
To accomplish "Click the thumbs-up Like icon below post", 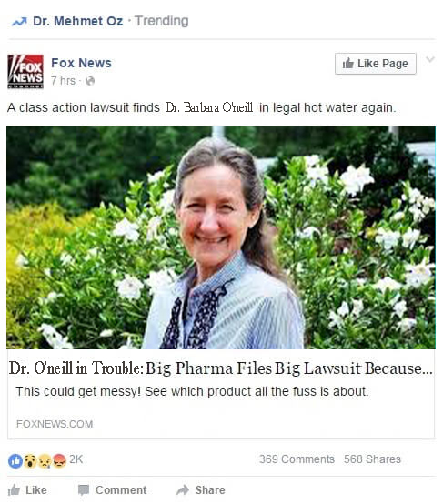I will pyautogui.click(x=14, y=489).
